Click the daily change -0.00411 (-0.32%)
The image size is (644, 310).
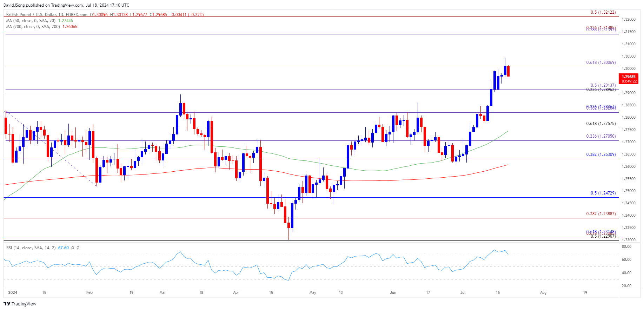[187, 15]
